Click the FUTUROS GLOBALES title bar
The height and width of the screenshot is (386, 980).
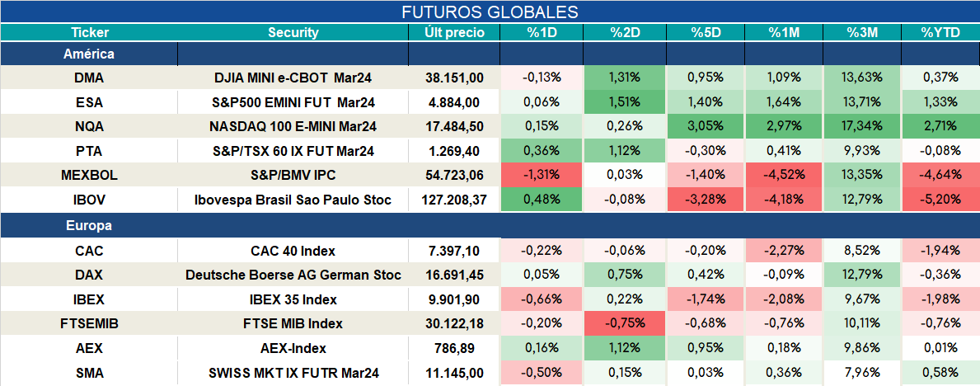(x=490, y=12)
